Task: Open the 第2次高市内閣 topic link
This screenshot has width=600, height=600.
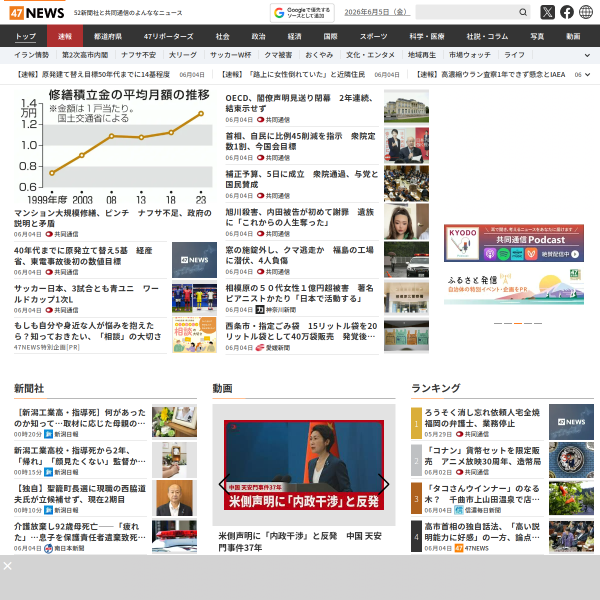Action: point(85,55)
